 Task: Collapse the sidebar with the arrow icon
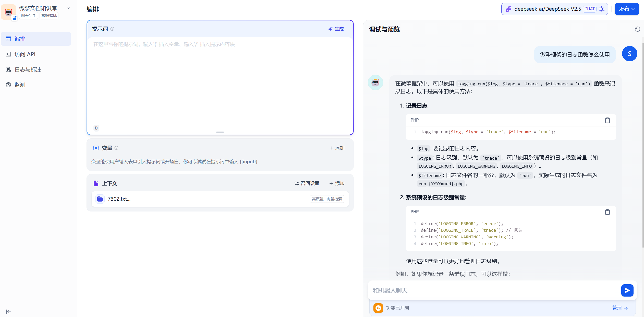(x=8, y=312)
